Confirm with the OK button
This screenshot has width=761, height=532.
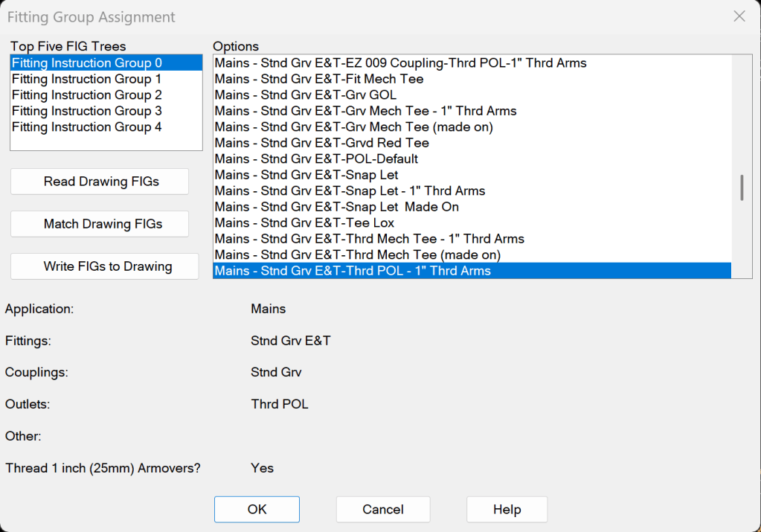tap(257, 509)
